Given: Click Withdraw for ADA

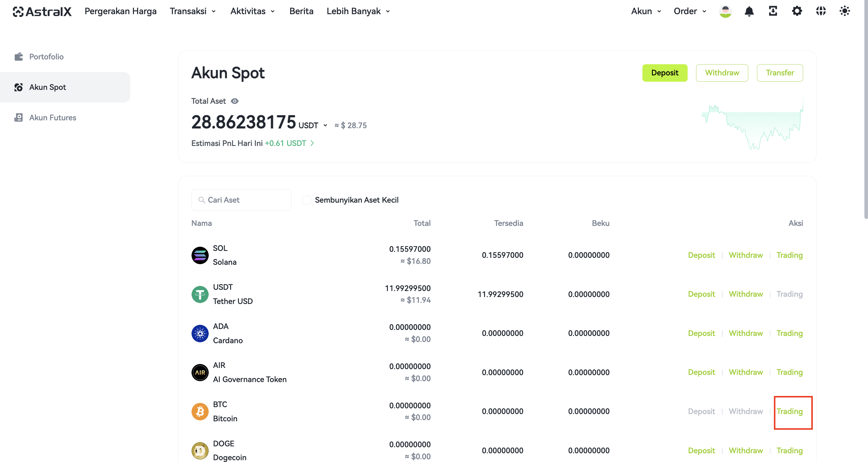Looking at the screenshot, I should [746, 333].
